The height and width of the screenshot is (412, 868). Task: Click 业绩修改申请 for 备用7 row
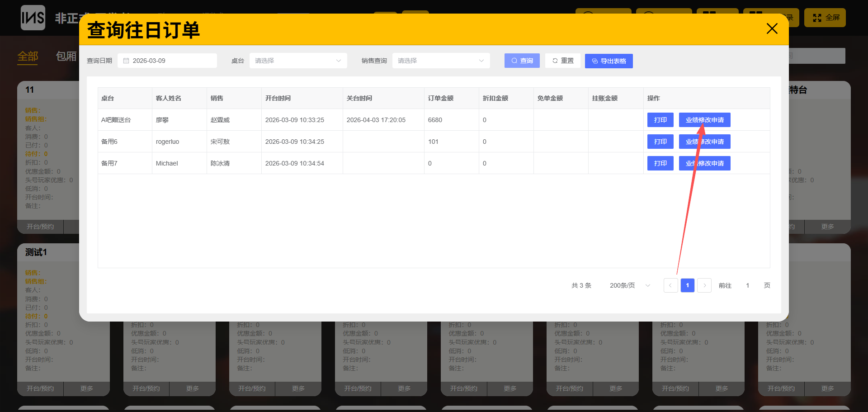click(x=704, y=163)
